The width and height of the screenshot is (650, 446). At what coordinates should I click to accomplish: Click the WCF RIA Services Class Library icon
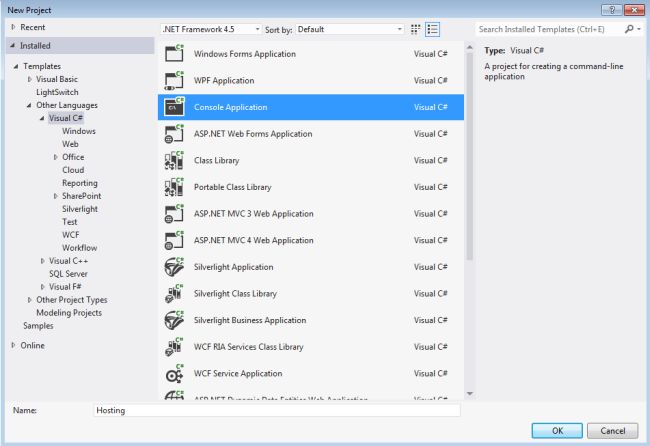click(174, 347)
